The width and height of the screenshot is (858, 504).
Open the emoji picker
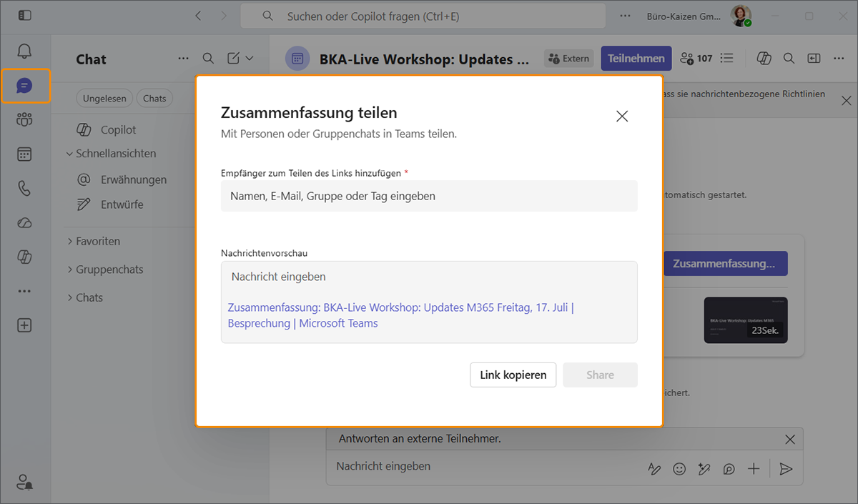(679, 469)
